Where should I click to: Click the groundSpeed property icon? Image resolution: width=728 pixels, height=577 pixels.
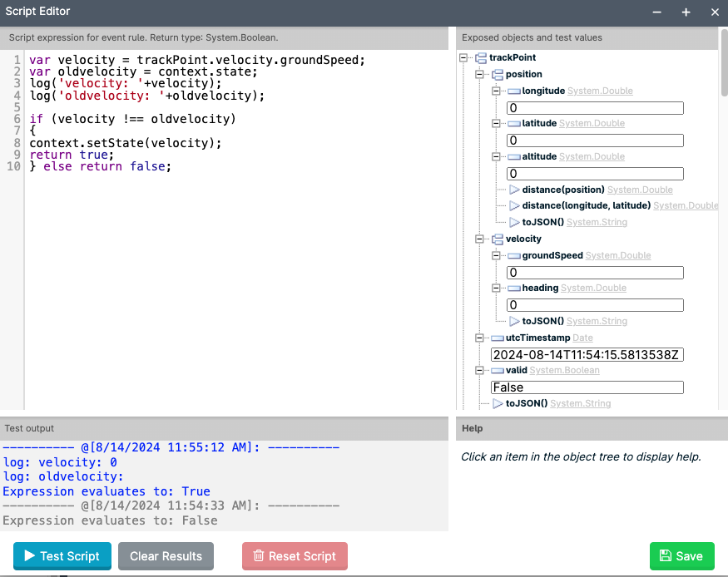[x=514, y=256]
